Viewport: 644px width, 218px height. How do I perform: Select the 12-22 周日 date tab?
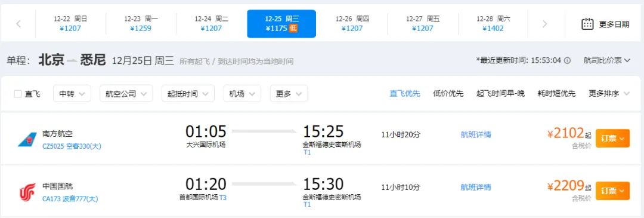70,24
